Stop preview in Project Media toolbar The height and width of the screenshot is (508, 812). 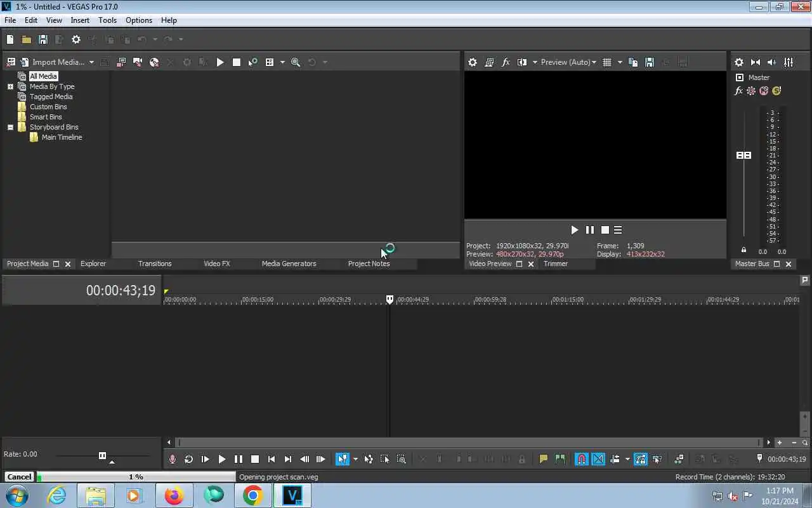tap(237, 62)
